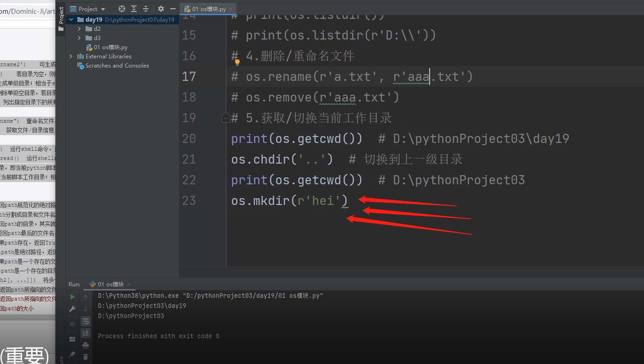
Task: Click the down arrow in Run console toolbar
Action: 86,309
